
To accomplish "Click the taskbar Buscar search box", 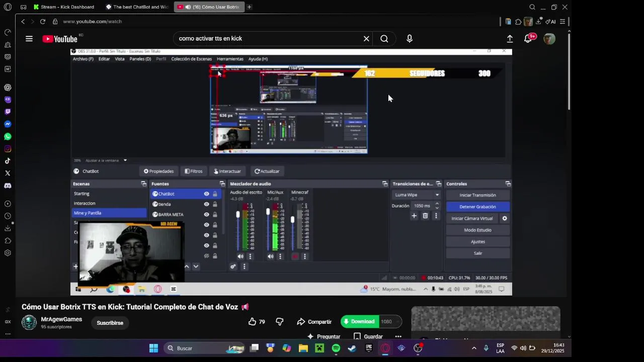I will (205, 348).
